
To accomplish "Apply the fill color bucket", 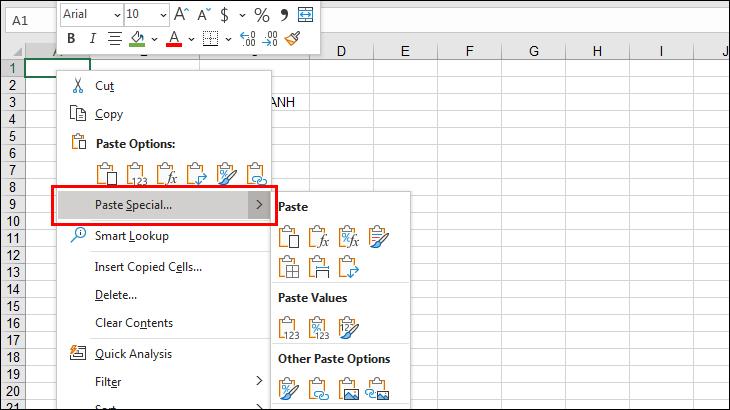I will [x=137, y=39].
